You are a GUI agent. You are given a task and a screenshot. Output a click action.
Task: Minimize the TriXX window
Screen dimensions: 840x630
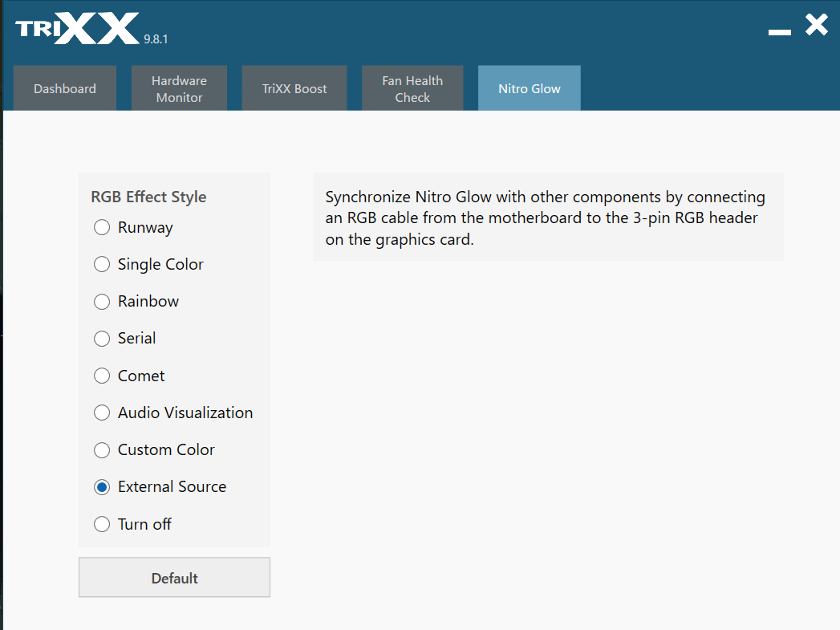click(x=779, y=31)
